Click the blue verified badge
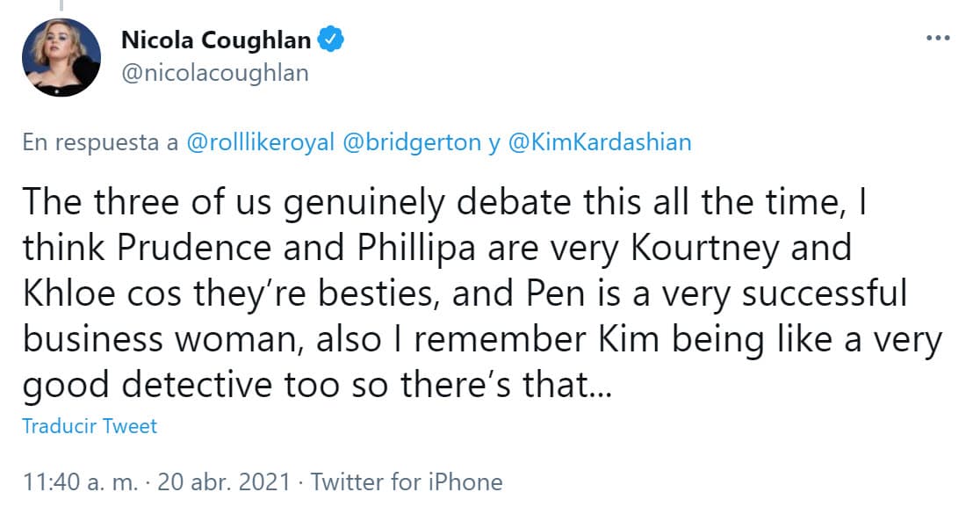The image size is (980, 521). pos(330,40)
